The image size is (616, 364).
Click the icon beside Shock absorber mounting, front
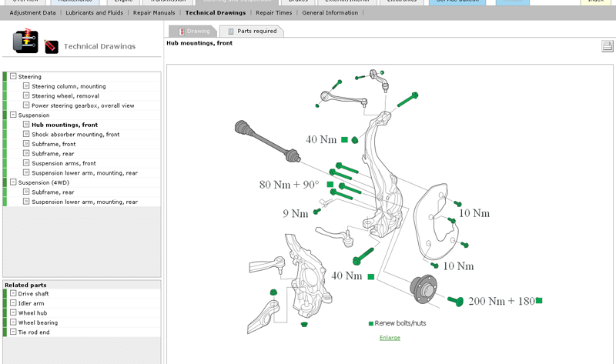tap(26, 134)
